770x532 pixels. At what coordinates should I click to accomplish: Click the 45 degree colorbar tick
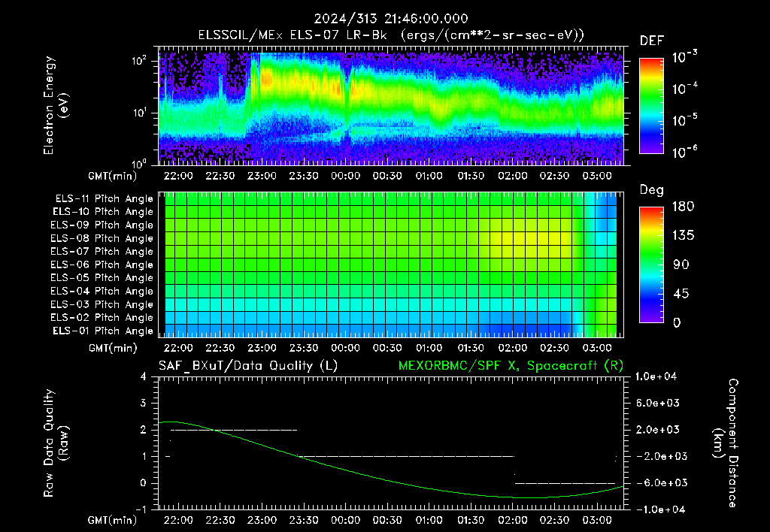coord(681,294)
